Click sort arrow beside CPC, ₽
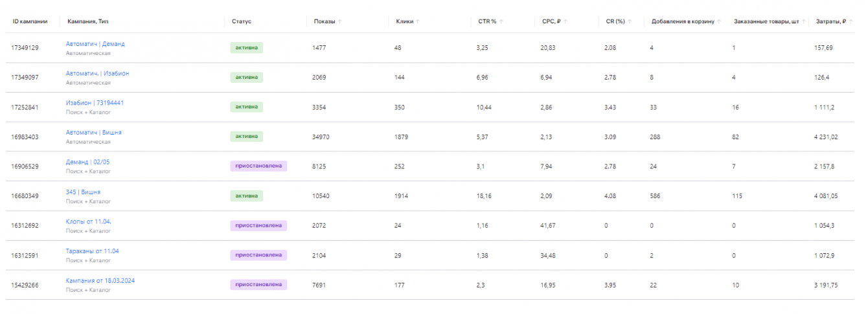Screen dimensions: 868x314 click(x=565, y=21)
